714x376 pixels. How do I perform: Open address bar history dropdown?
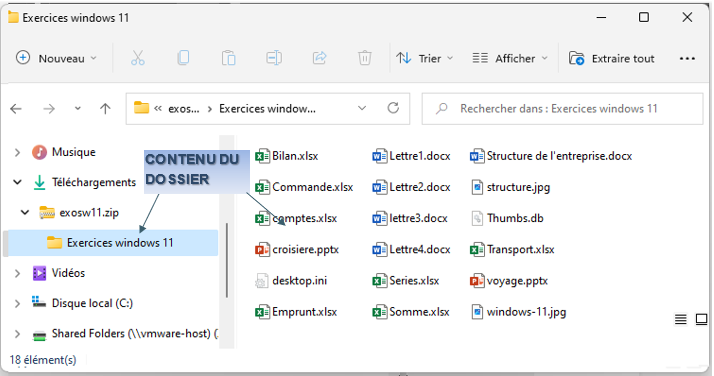[x=362, y=108]
